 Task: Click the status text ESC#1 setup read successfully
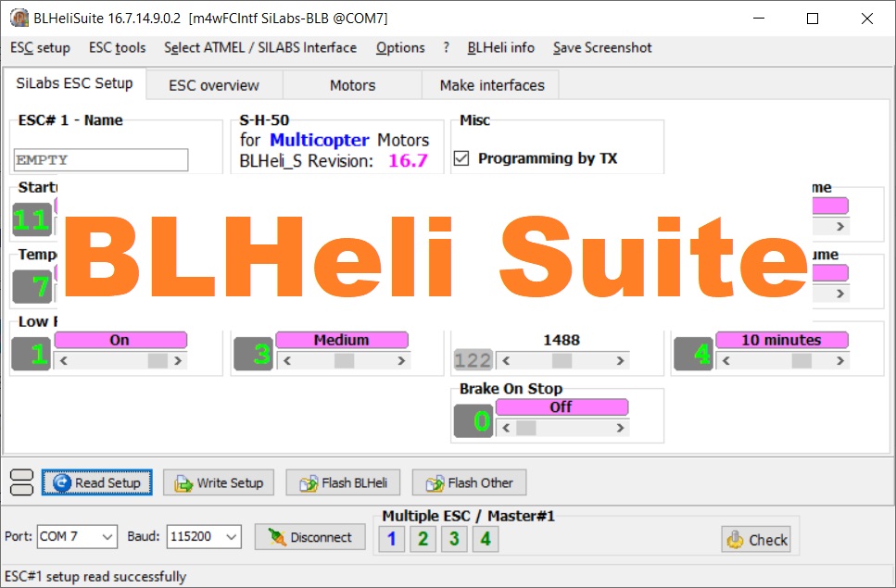point(95,577)
